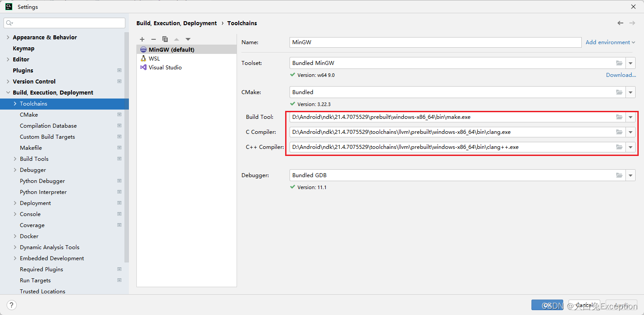
Task: Click project-level icon next to Console
Action: pyautogui.click(x=119, y=214)
